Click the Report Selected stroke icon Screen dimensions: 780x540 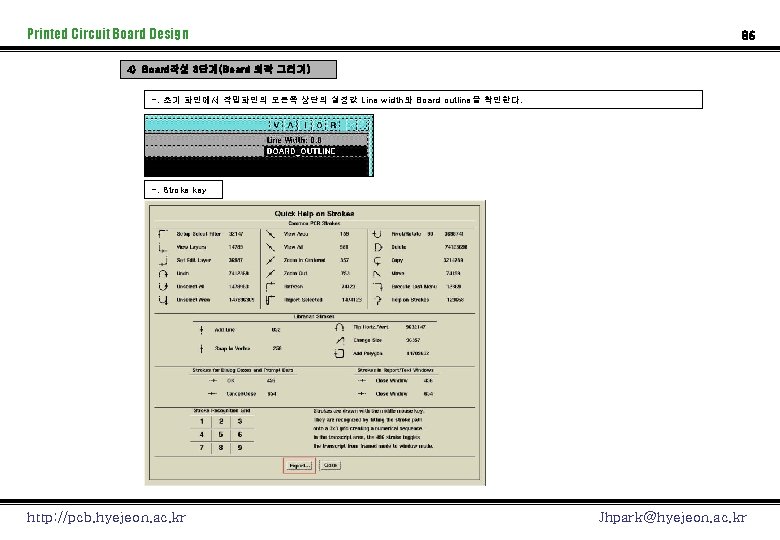pyautogui.click(x=270, y=300)
